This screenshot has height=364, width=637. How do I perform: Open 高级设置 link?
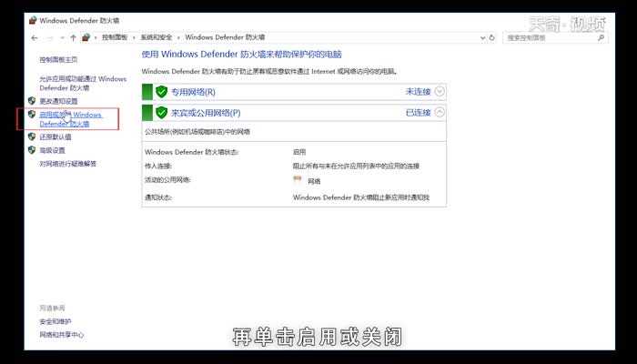(53, 151)
